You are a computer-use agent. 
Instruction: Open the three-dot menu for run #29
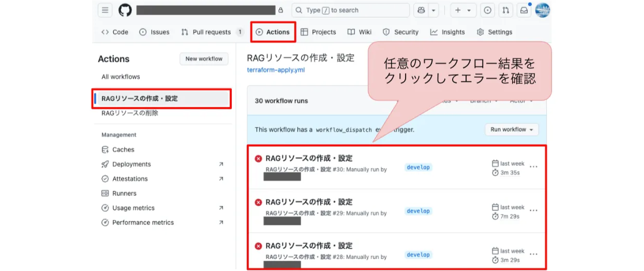point(534,211)
